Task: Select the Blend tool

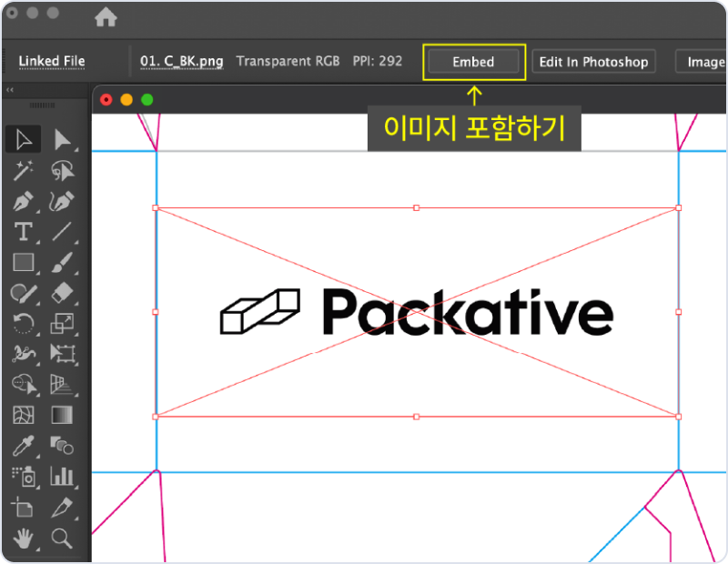Action: 62,445
